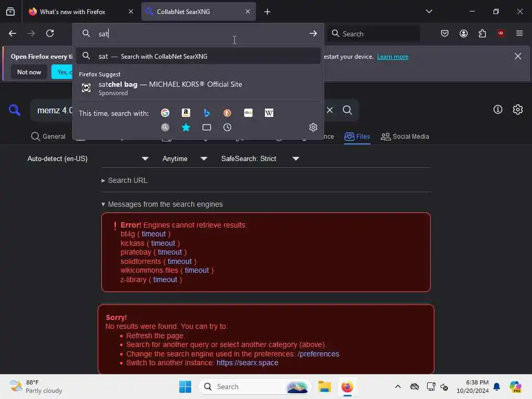Image resolution: width=532 pixels, height=399 pixels.
Task: Open the Learn more link
Action: point(393,57)
